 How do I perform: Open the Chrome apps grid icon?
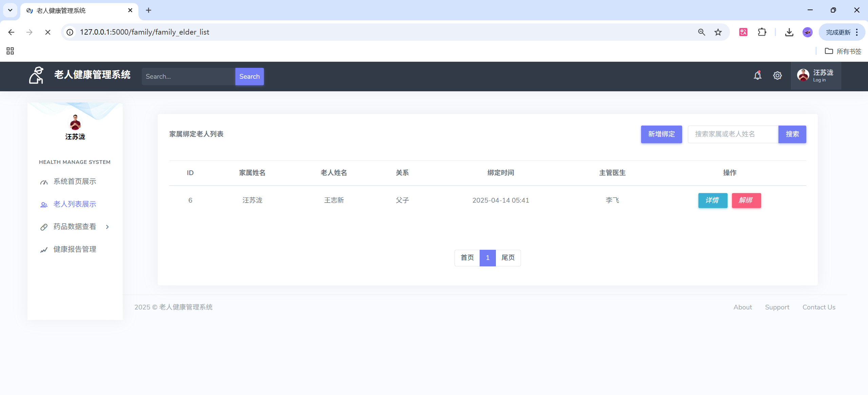click(x=10, y=51)
